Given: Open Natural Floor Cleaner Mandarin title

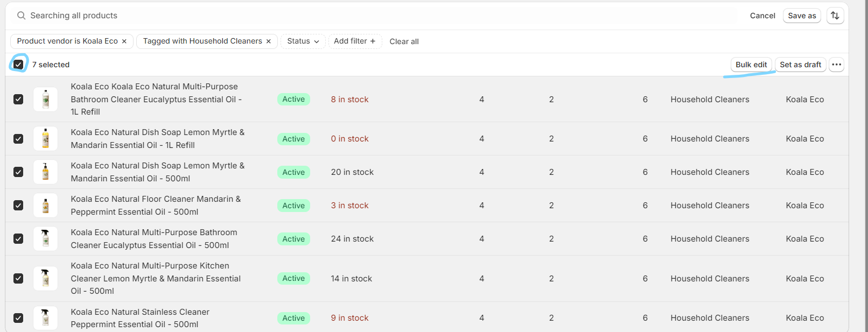Looking at the screenshot, I should (x=156, y=206).
